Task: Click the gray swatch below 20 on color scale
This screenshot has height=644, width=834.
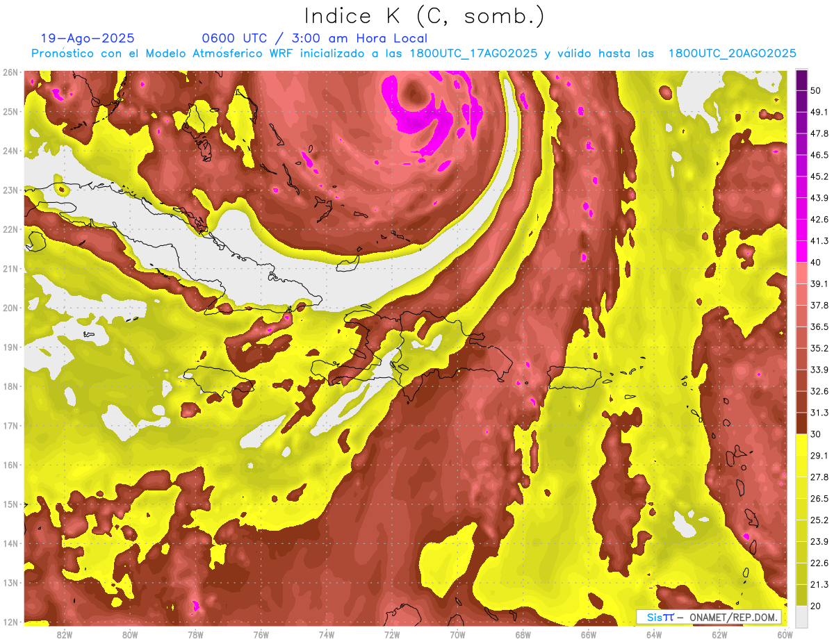Action: pyautogui.click(x=801, y=616)
